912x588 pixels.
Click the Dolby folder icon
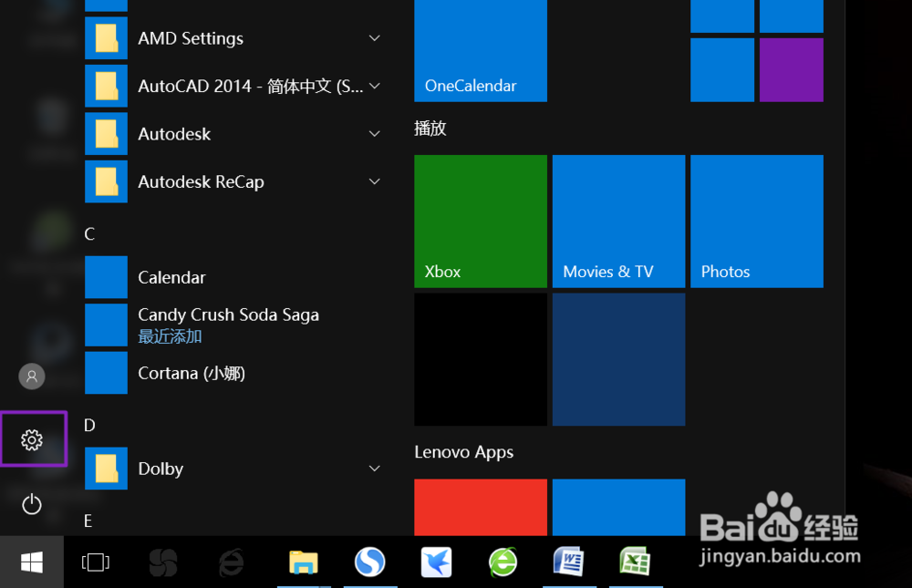pyautogui.click(x=106, y=469)
